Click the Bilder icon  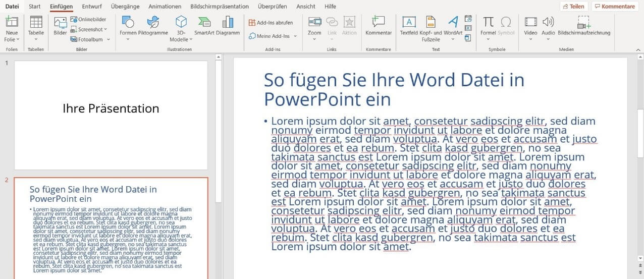coord(60,22)
